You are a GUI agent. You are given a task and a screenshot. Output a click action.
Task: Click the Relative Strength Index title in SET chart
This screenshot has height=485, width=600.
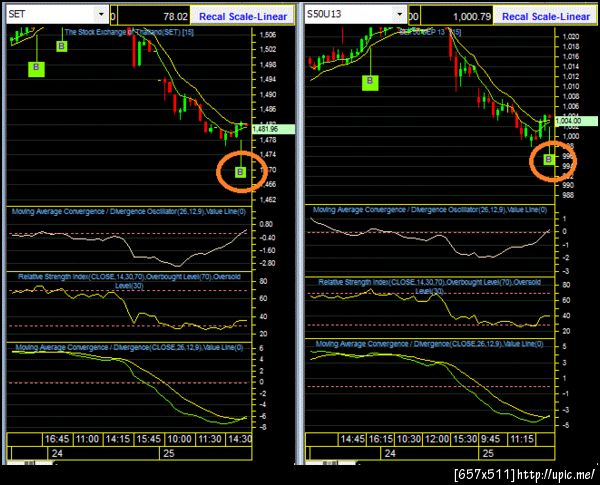129,281
